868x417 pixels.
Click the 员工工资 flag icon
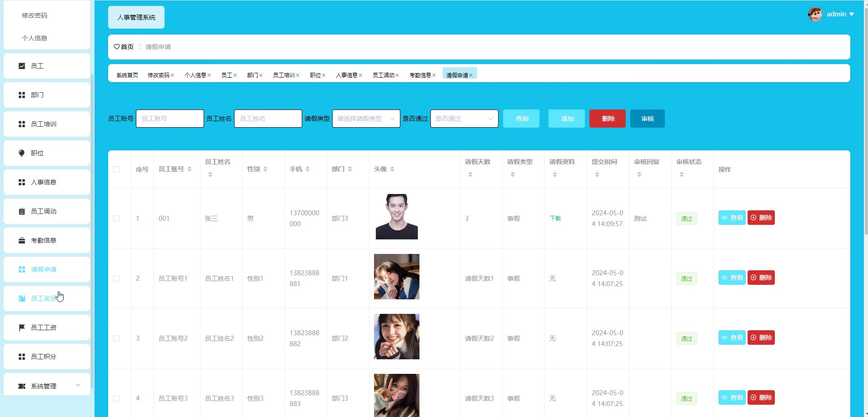22,328
